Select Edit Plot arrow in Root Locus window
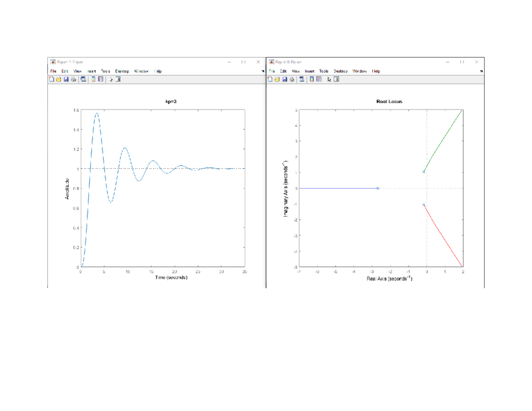Viewport: 532px width, 411px height. click(x=329, y=79)
